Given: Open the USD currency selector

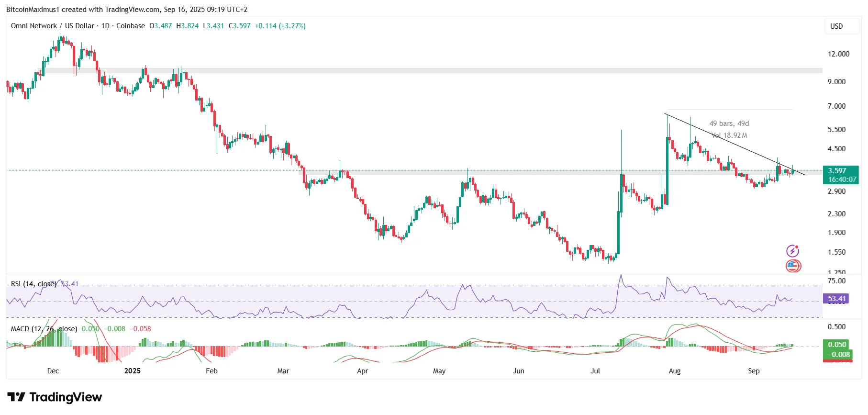Looking at the screenshot, I should point(842,26).
